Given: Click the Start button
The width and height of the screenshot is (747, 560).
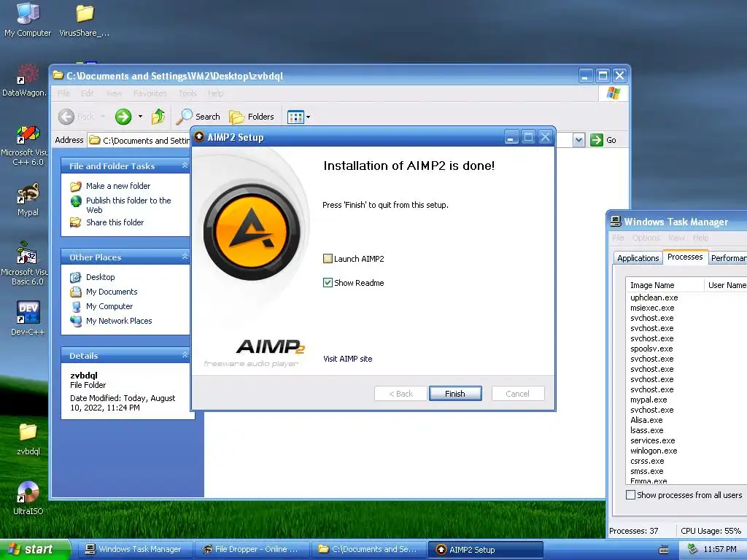Looking at the screenshot, I should 34,549.
